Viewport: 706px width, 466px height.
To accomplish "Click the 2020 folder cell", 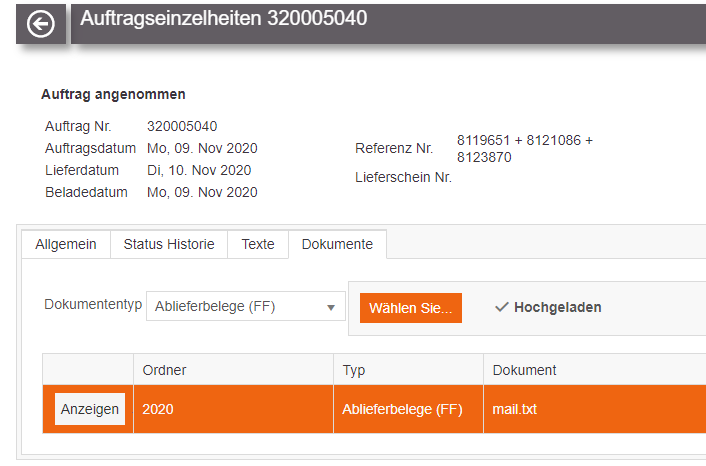I will tap(158, 409).
